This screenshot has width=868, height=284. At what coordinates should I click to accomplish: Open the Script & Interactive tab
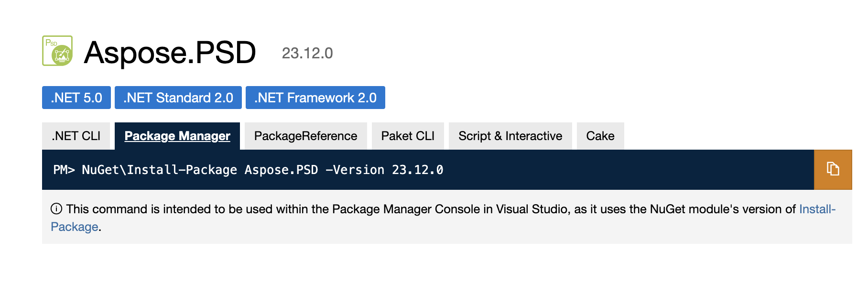(x=510, y=136)
